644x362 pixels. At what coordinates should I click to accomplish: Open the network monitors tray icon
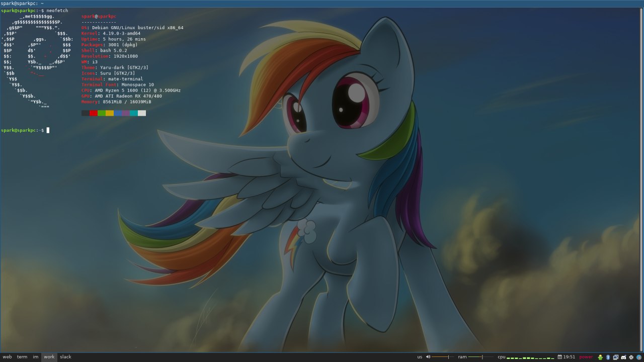pos(616,357)
